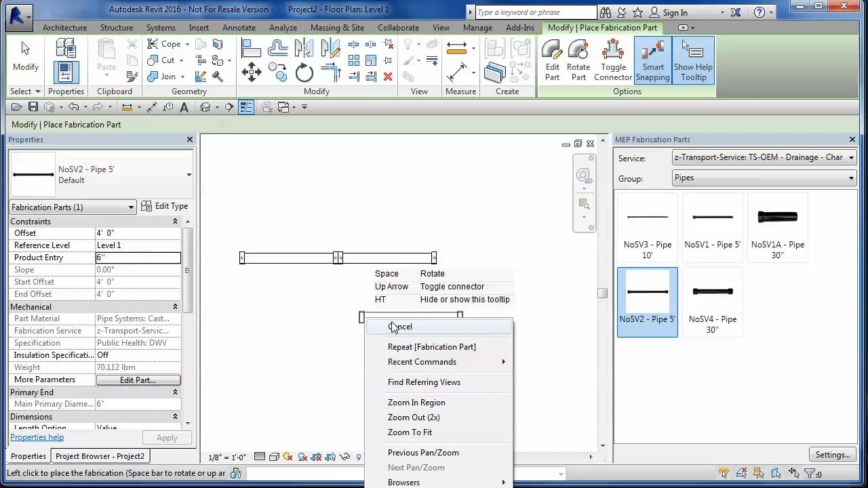The width and height of the screenshot is (868, 488).
Task: Open the Cope dropdown arrow
Action: pyautogui.click(x=188, y=44)
